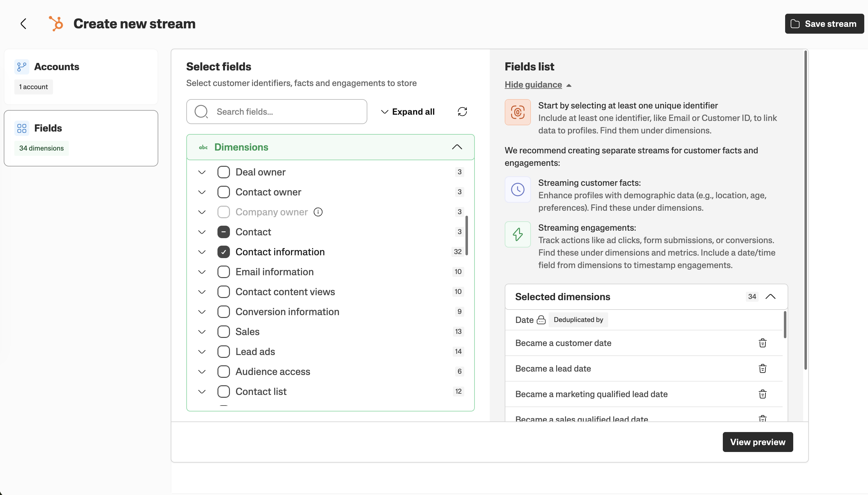Check the Email information checkbox
Viewport: 868px width, 495px height.
click(x=223, y=272)
